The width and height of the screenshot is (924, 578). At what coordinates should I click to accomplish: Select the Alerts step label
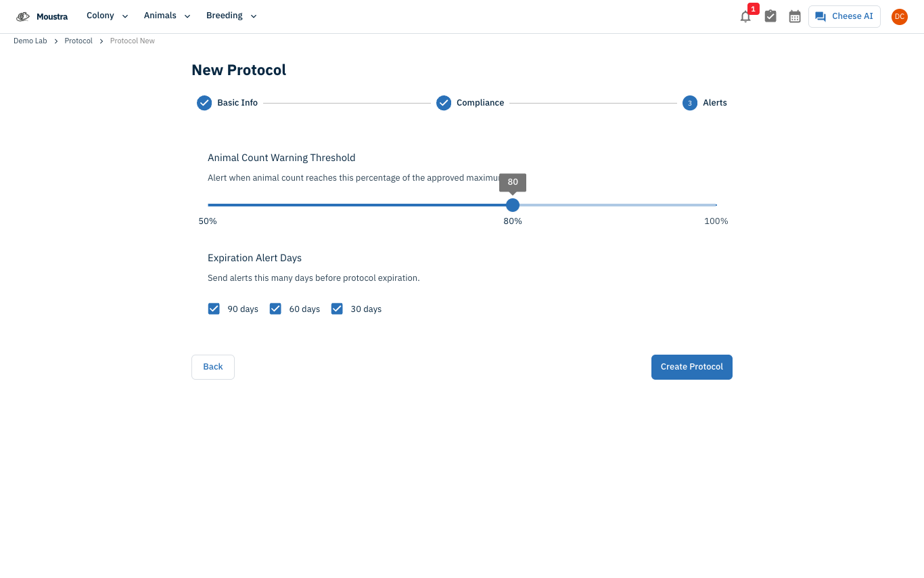tap(715, 103)
